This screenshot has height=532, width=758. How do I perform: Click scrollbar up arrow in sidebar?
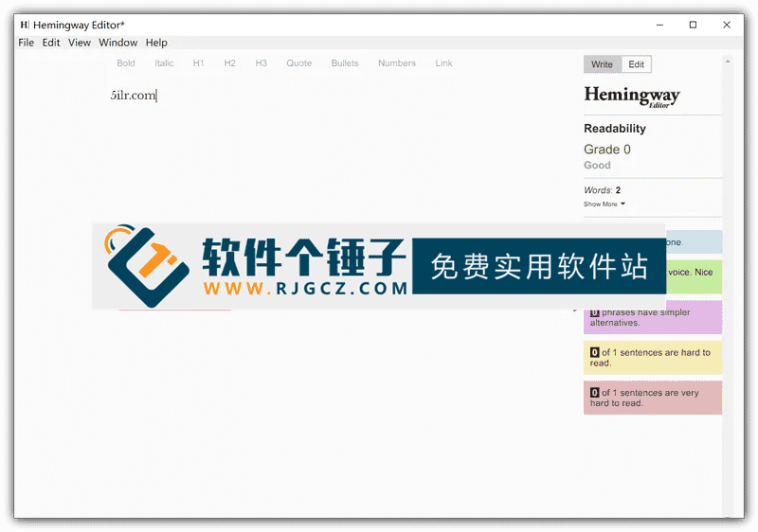pos(728,62)
